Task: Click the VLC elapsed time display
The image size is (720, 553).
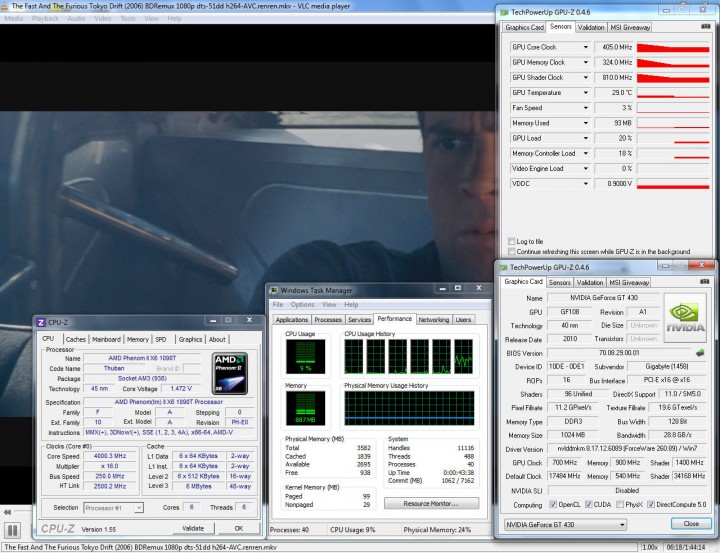Action: click(x=685, y=547)
